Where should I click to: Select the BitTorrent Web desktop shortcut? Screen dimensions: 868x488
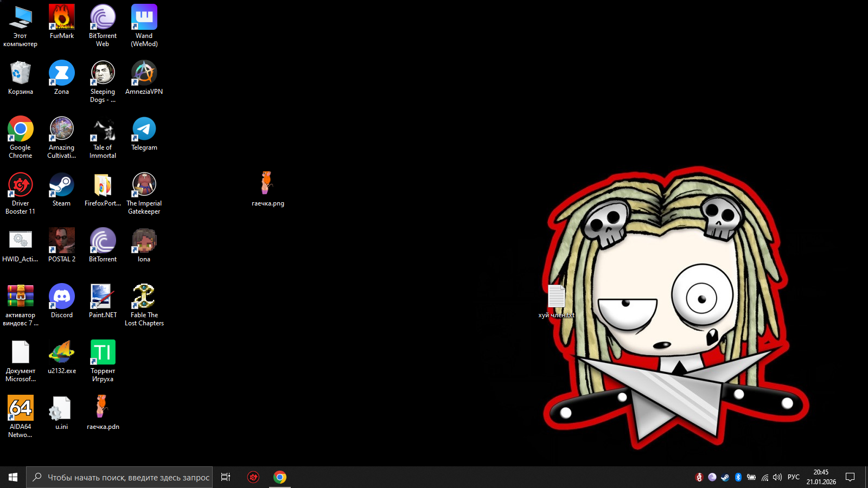point(103,25)
